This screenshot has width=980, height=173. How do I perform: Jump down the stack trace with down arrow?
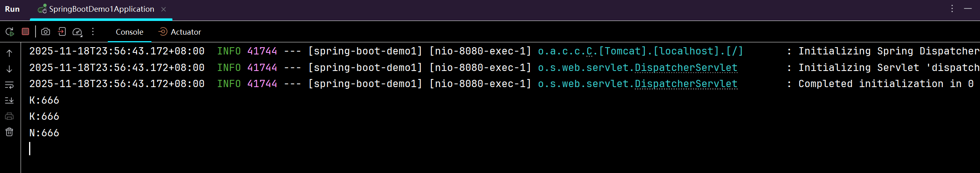point(9,69)
